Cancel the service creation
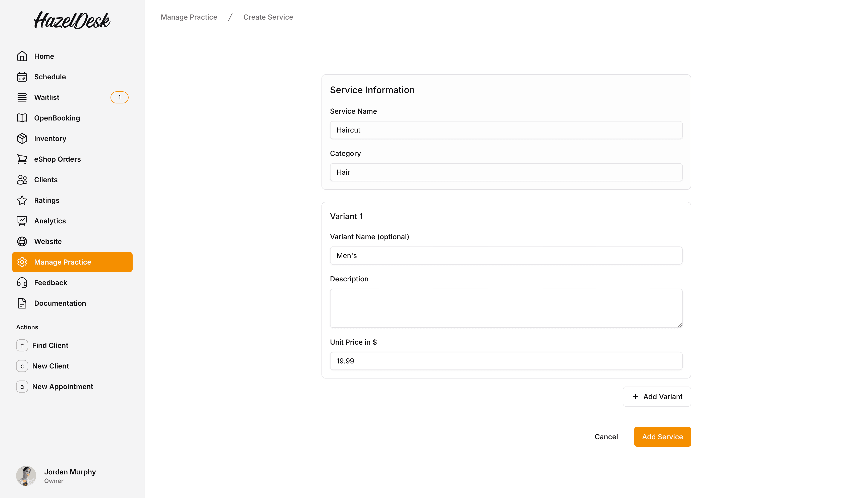Image resolution: width=868 pixels, height=498 pixels. (606, 437)
